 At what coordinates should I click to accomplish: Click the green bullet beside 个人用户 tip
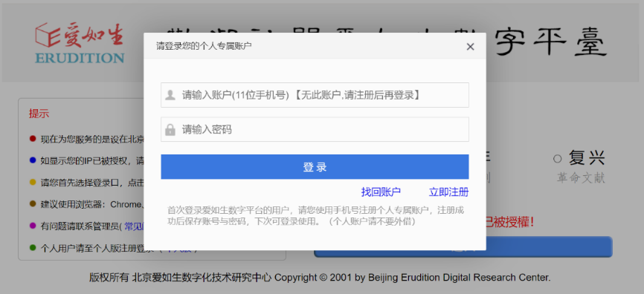(33, 247)
